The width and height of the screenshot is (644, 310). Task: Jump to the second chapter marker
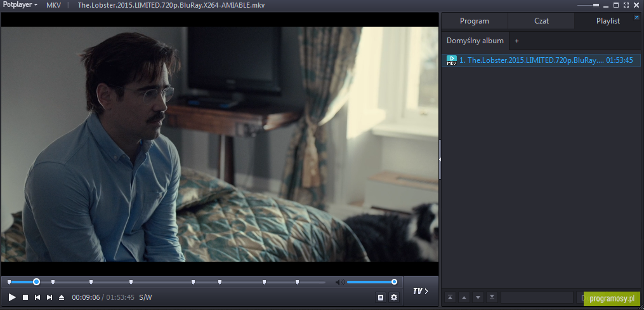(53, 282)
